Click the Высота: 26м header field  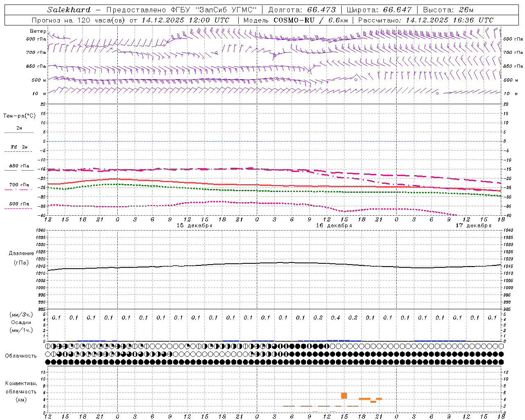[x=448, y=10]
